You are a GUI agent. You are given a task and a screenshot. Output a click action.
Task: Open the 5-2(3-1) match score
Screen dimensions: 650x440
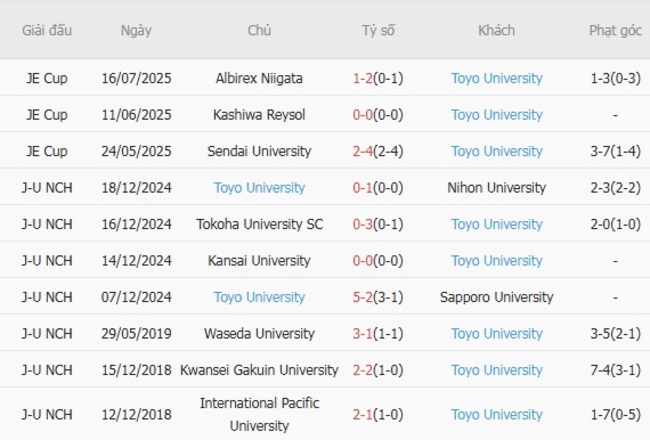click(x=378, y=297)
